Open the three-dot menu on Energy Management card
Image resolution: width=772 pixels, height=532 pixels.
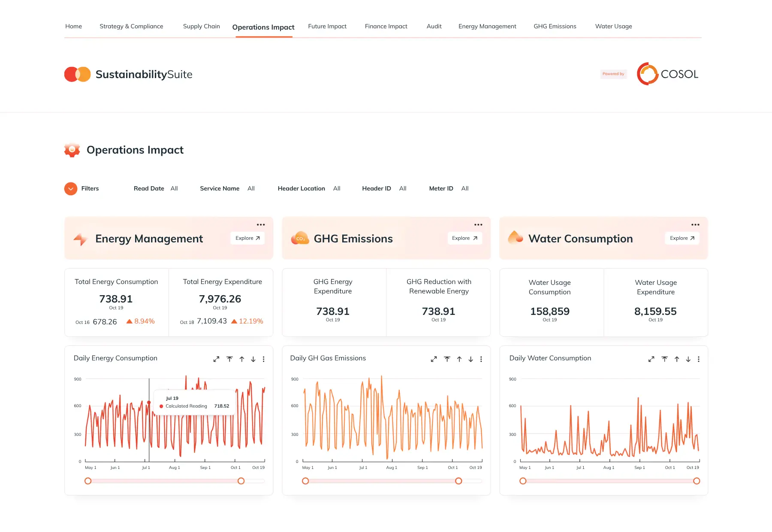pos(261,224)
